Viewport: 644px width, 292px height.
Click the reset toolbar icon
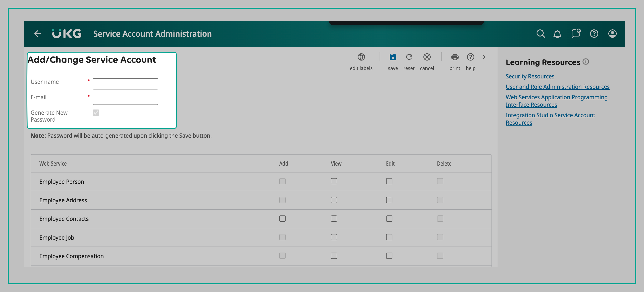409,57
